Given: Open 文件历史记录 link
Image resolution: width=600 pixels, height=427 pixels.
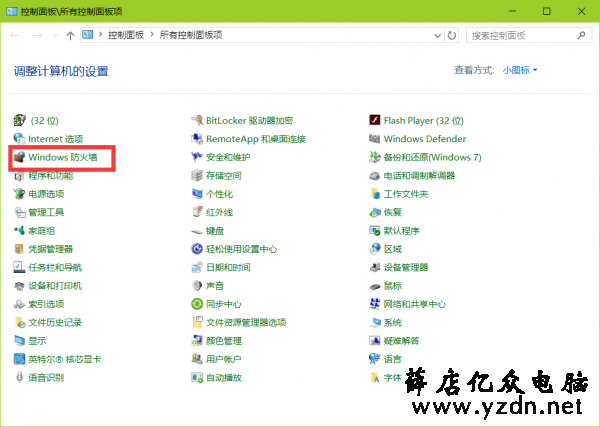Looking at the screenshot, I should click(x=55, y=323).
